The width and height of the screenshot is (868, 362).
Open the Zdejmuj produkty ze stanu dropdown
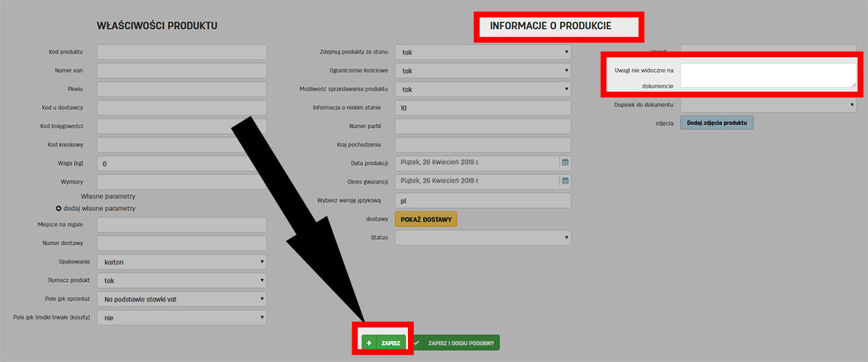482,52
